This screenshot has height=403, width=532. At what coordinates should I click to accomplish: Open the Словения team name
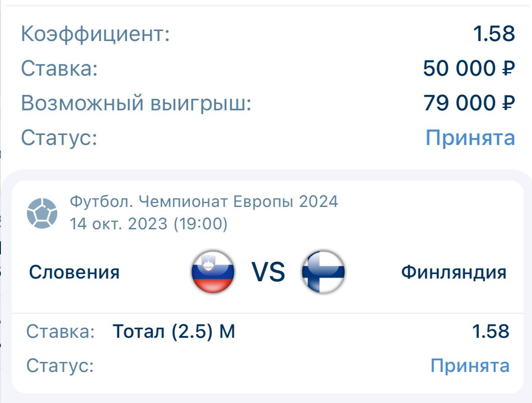pyautogui.click(x=74, y=273)
